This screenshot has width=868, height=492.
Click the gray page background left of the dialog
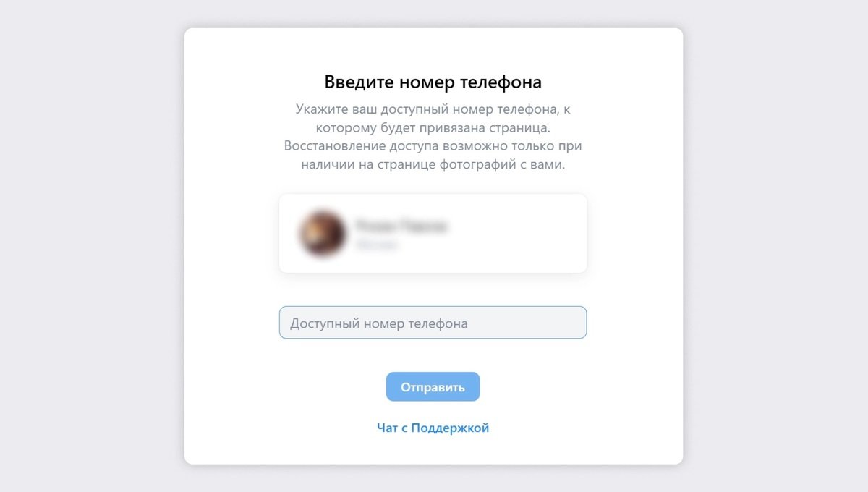pos(90,246)
